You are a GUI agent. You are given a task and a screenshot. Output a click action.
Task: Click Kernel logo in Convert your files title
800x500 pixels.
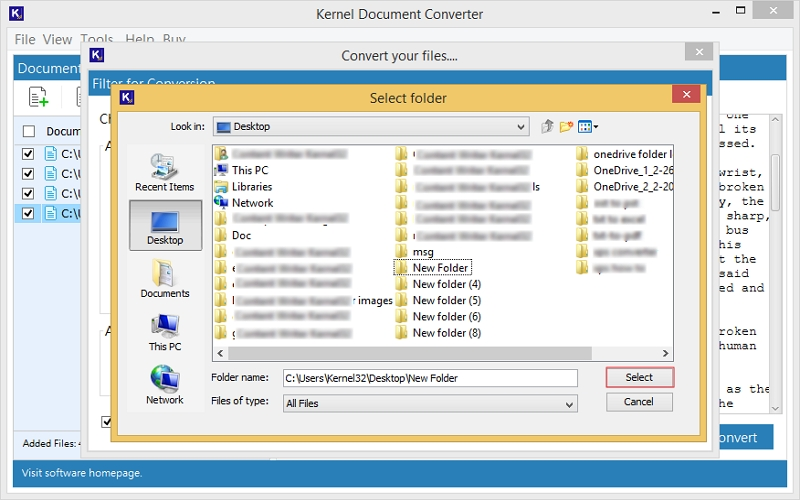96,55
